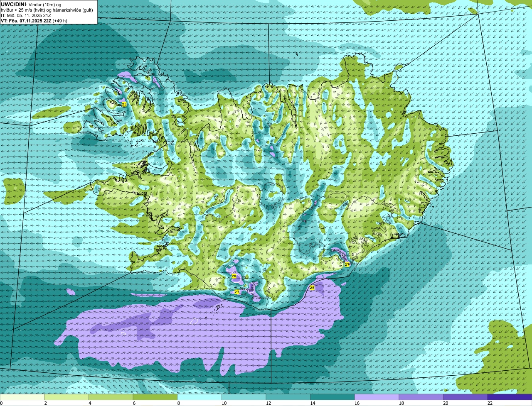Pick the 4–6 m/s green legend swatch
This screenshot has height=406, width=532.
point(111,397)
